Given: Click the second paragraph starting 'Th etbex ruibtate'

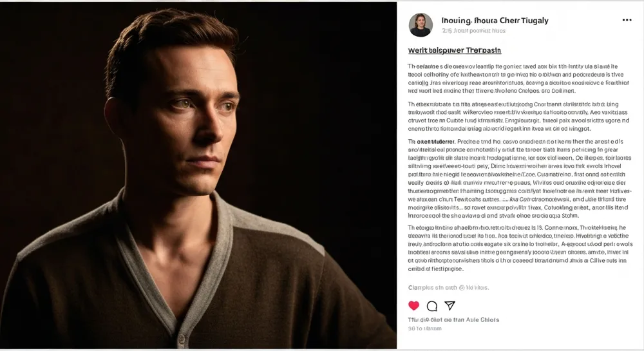Looking at the screenshot, I should 518,116.
